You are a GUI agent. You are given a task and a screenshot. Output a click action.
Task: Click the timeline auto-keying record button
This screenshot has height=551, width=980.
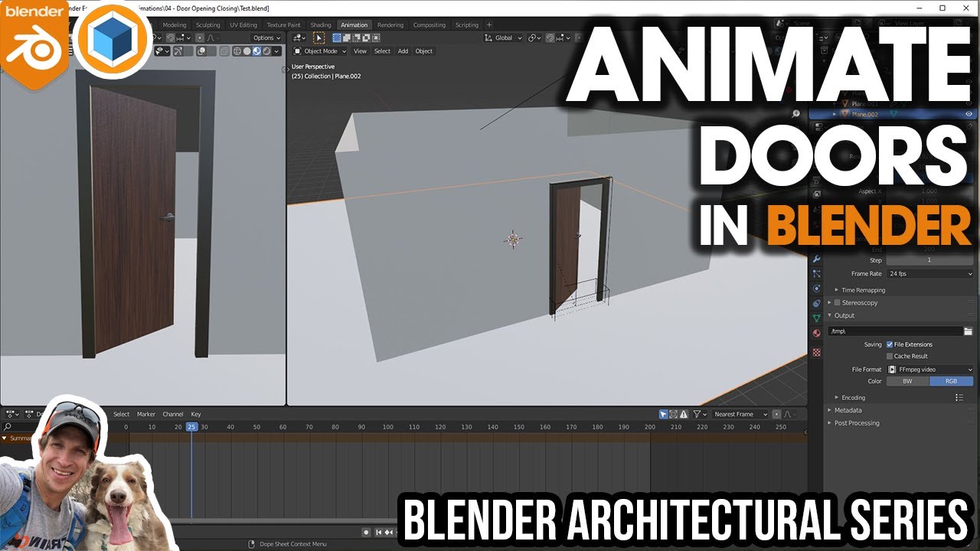(x=366, y=532)
